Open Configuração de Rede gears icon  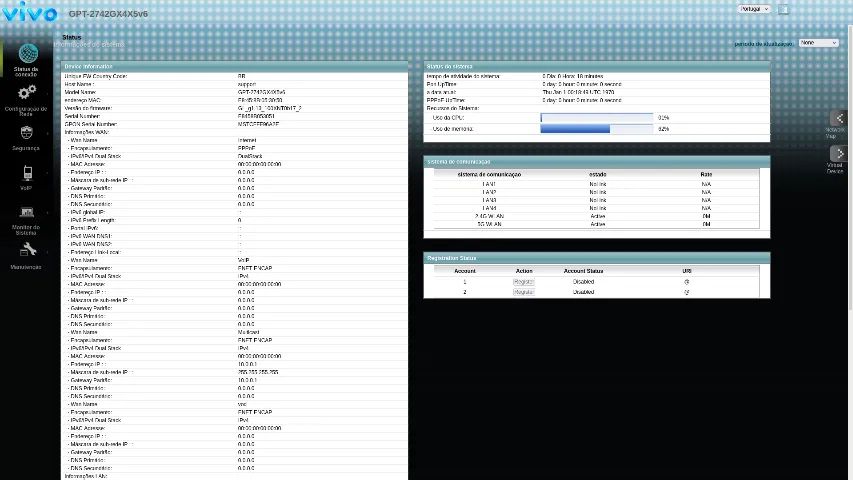27,93
